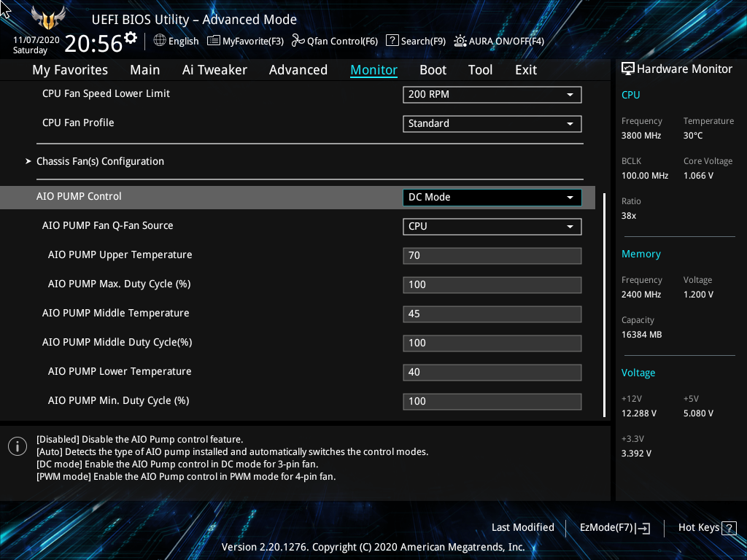Click CPU Frequency value 3800 MHz

coord(641,135)
